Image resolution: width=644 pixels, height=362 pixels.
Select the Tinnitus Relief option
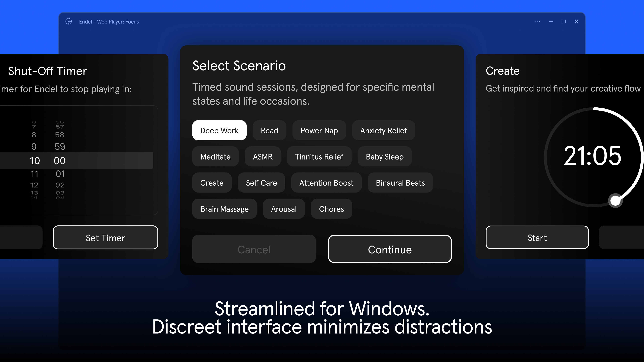coord(319,157)
